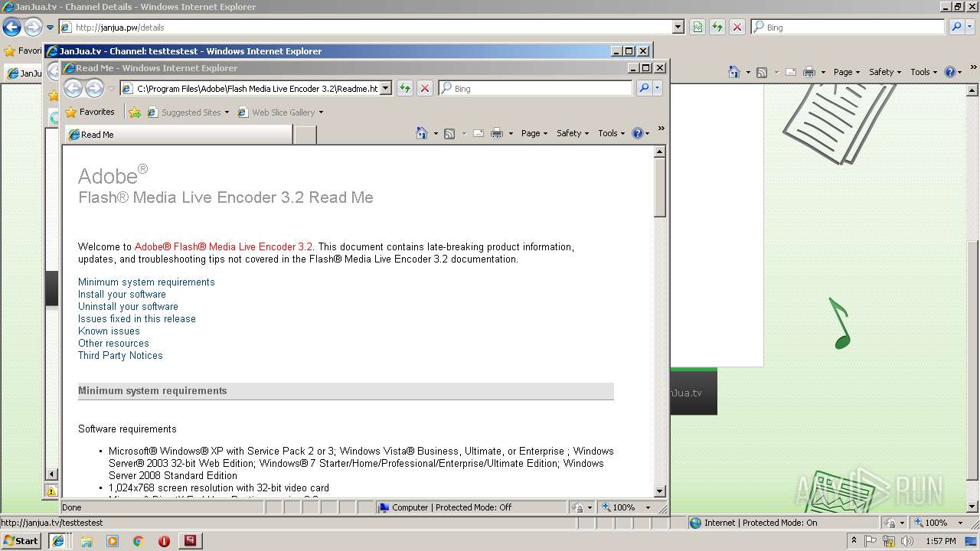Click Home icon in Read Me window

[x=421, y=133]
